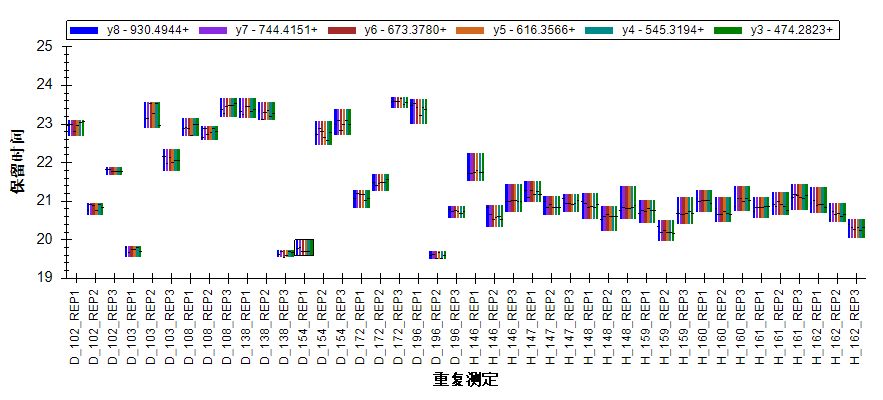Select legend label y6 - 673.3780+
Image resolution: width=883 pixels, height=400 pixels.
(405, 31)
